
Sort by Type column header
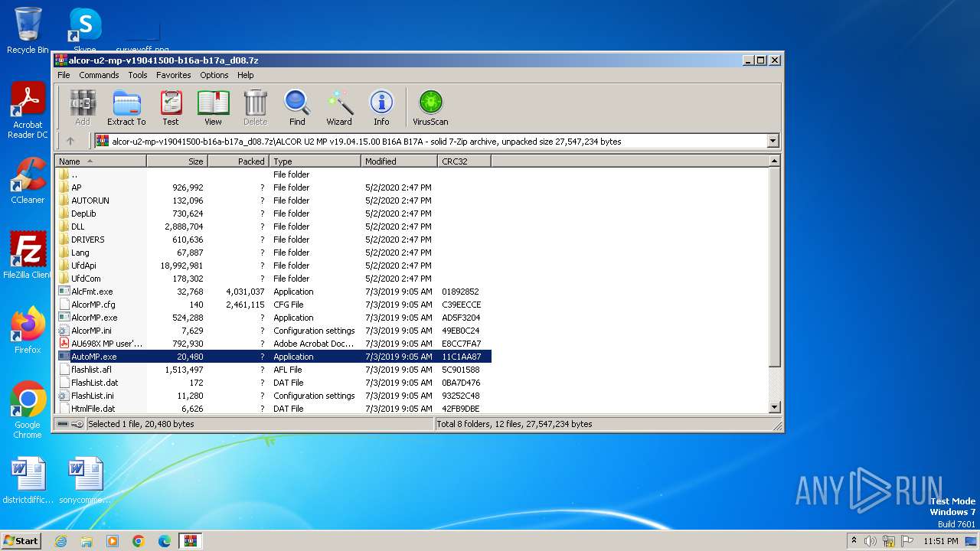pos(315,161)
